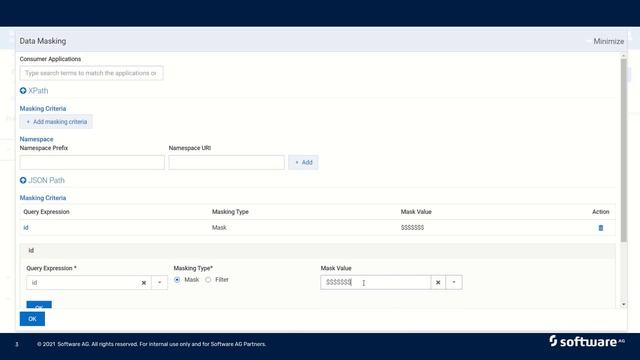The image size is (640, 360).
Task: Expand the XPath section plus icon
Action: point(23,91)
